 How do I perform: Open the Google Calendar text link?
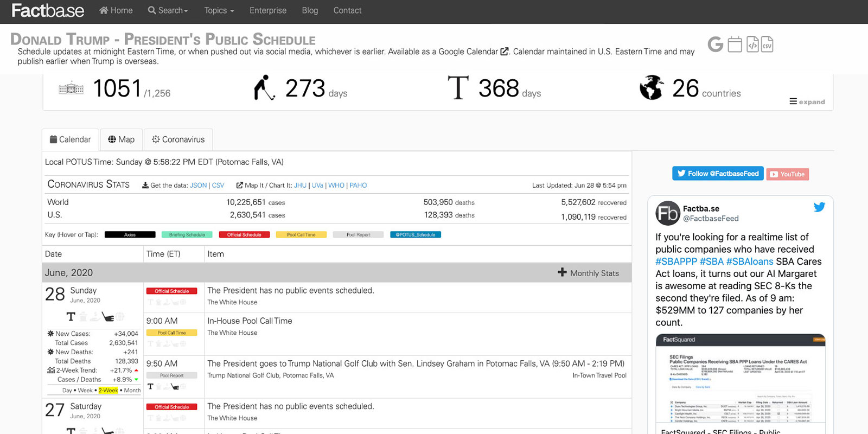coord(468,52)
